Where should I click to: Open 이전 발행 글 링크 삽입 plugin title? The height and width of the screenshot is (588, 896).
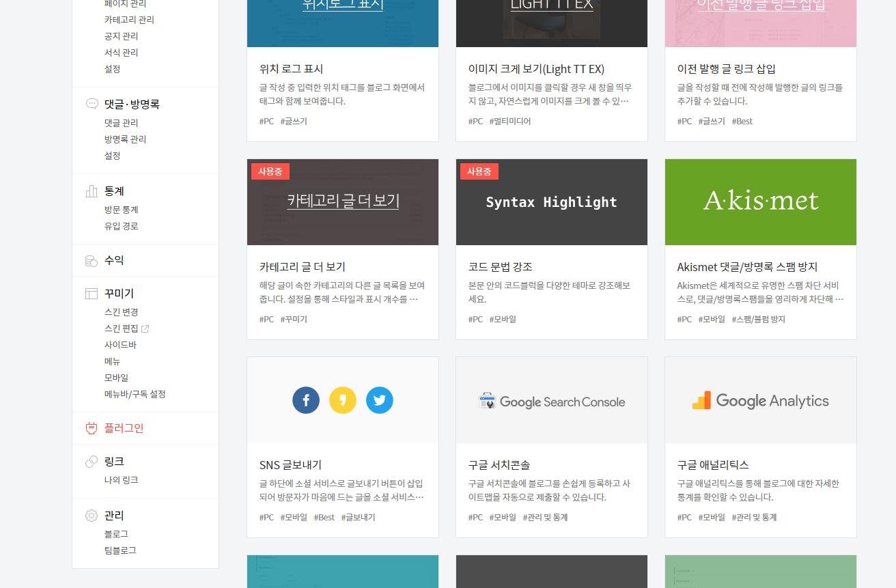(726, 69)
